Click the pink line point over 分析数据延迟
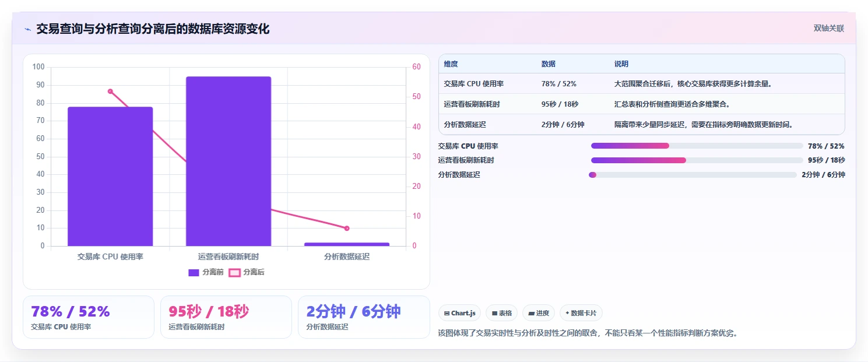The height and width of the screenshot is (362, 868). tap(347, 228)
